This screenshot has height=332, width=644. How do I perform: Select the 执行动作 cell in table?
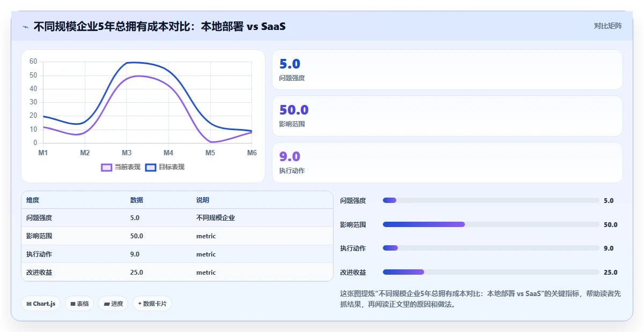click(x=39, y=254)
